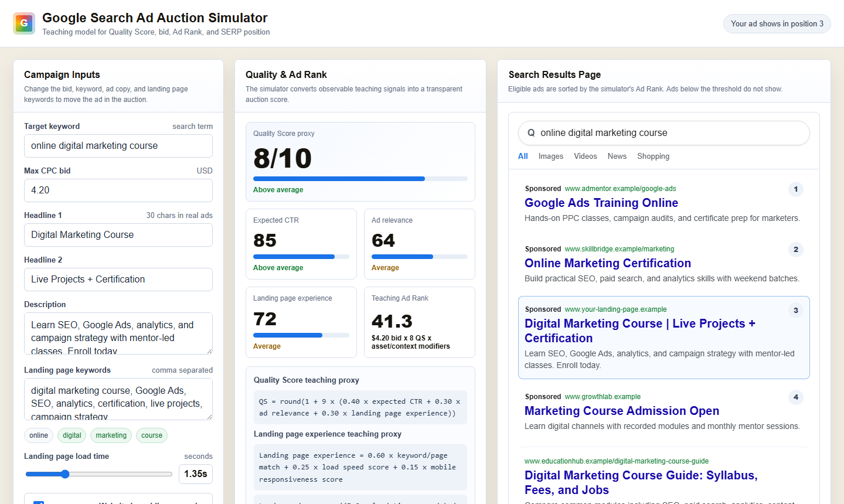Click the 'online' keyword chip
This screenshot has width=844, height=504.
click(39, 435)
